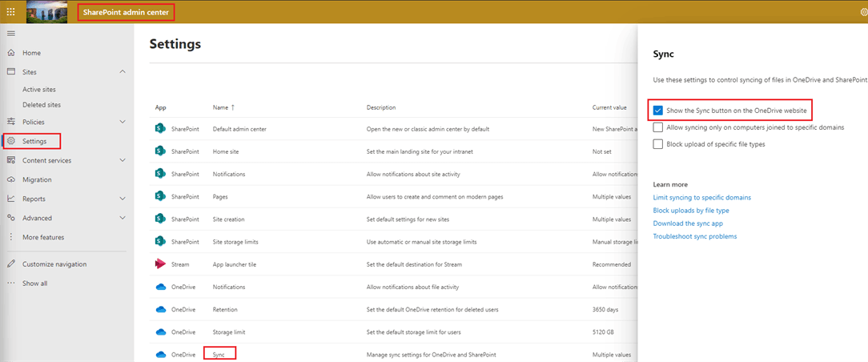Enable syncing only on domain-joined computers
Screen dimensions: 868x362
click(x=658, y=127)
